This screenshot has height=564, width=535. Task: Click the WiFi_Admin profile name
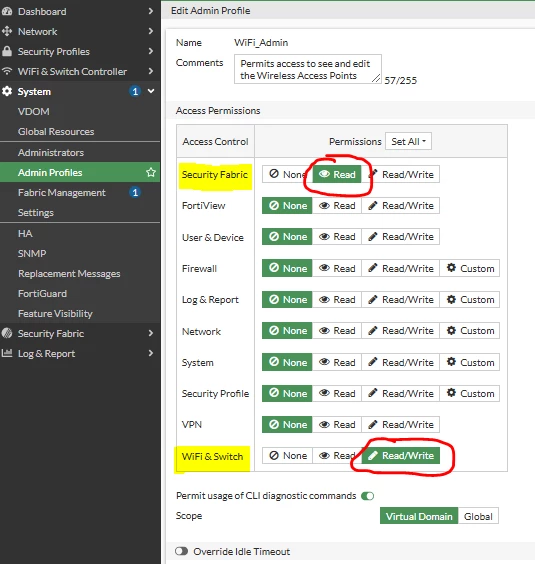(x=261, y=42)
